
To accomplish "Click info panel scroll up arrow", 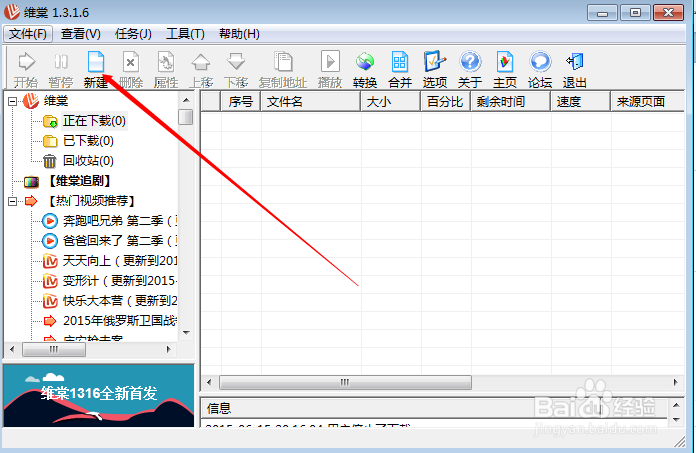I will click(676, 405).
